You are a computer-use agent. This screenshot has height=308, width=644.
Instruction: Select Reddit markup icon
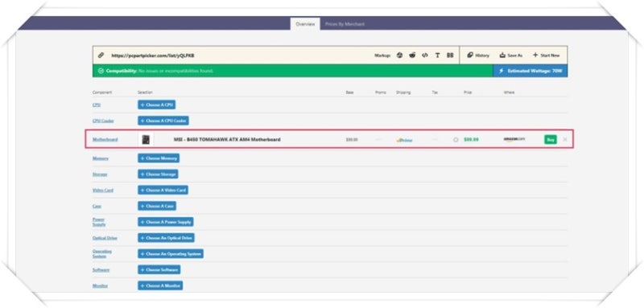412,55
